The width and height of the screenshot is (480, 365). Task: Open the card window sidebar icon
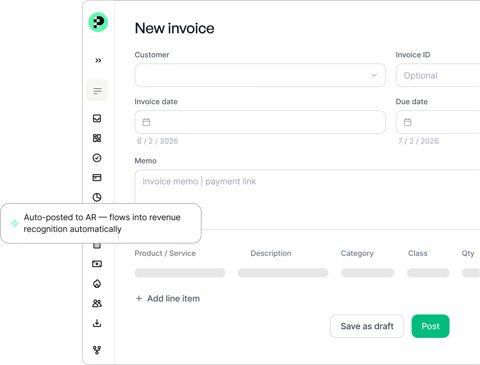pos(97,177)
